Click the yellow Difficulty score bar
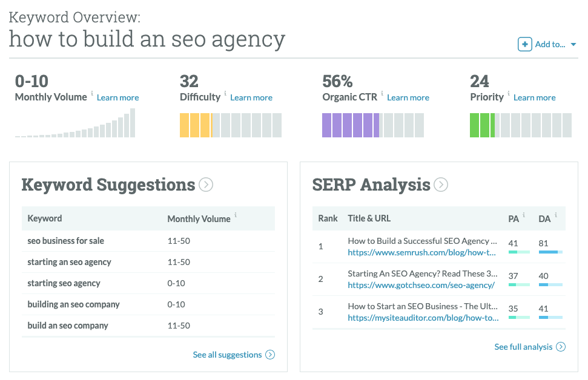The width and height of the screenshot is (588, 380). coord(196,125)
